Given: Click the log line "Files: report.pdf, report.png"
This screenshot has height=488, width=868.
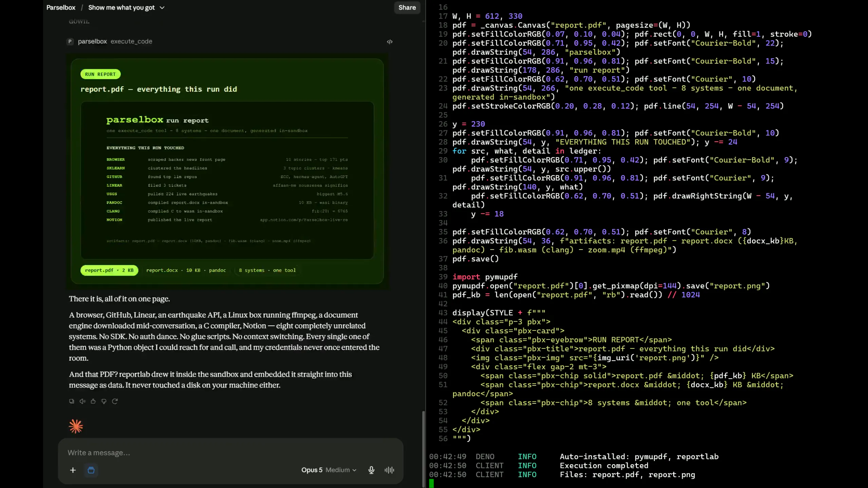Looking at the screenshot, I should pyautogui.click(x=627, y=475).
